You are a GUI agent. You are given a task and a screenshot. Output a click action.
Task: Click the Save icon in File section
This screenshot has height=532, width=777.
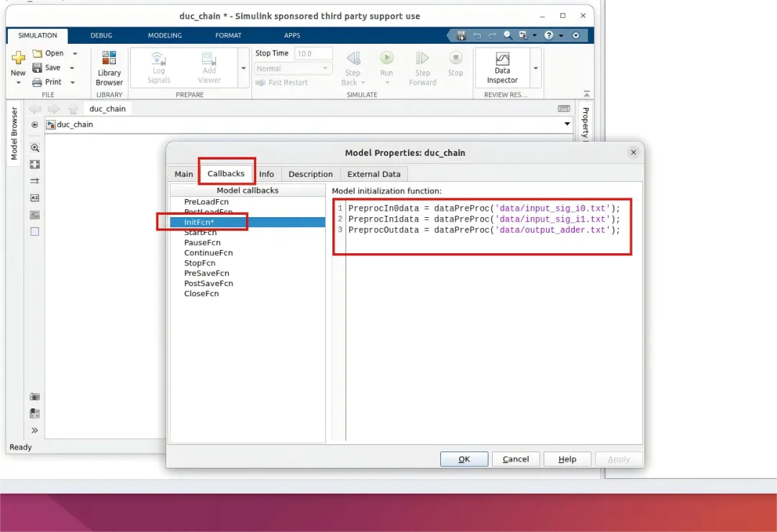pos(37,68)
